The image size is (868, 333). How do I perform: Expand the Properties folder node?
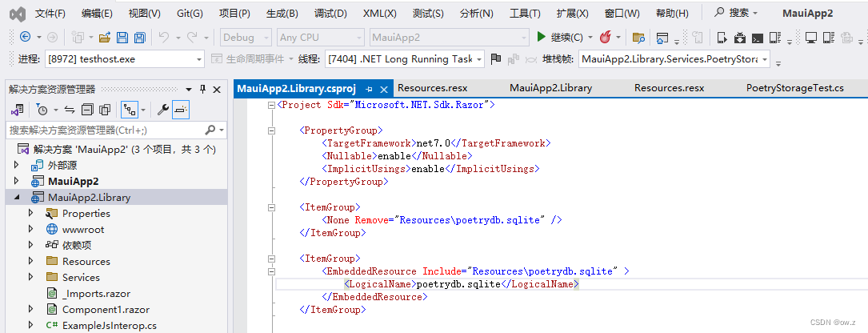pyautogui.click(x=30, y=213)
